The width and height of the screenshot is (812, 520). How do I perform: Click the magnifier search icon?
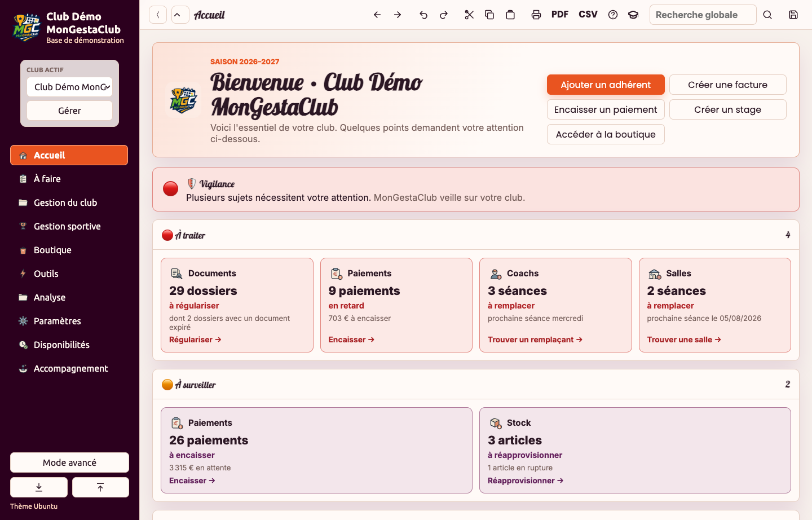(767, 15)
